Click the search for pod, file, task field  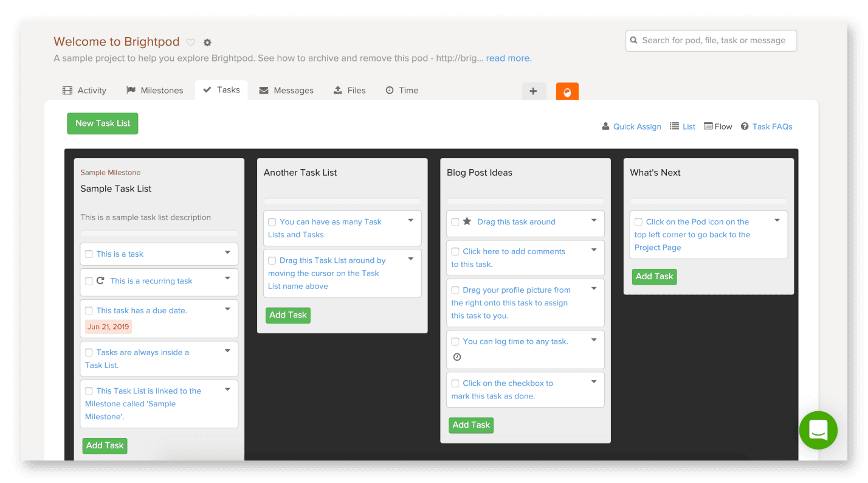click(711, 41)
